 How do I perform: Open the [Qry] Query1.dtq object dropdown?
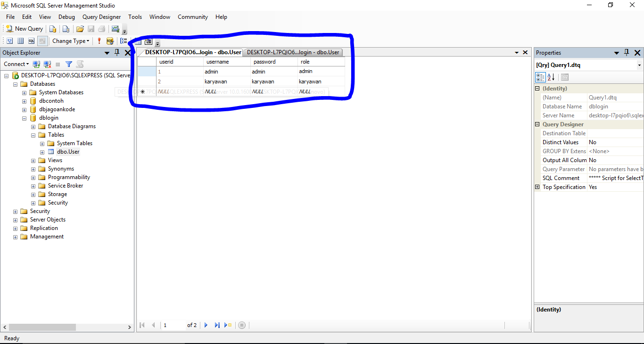pyautogui.click(x=639, y=65)
